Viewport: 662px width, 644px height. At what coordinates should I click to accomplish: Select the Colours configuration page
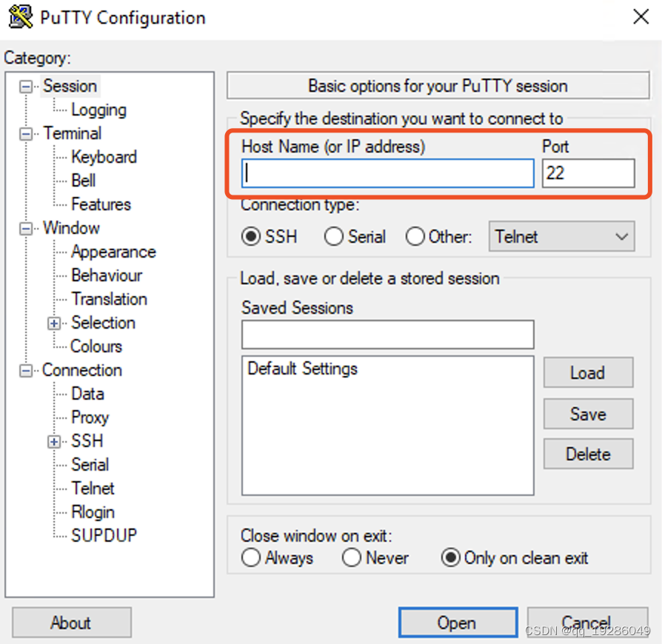point(96,346)
